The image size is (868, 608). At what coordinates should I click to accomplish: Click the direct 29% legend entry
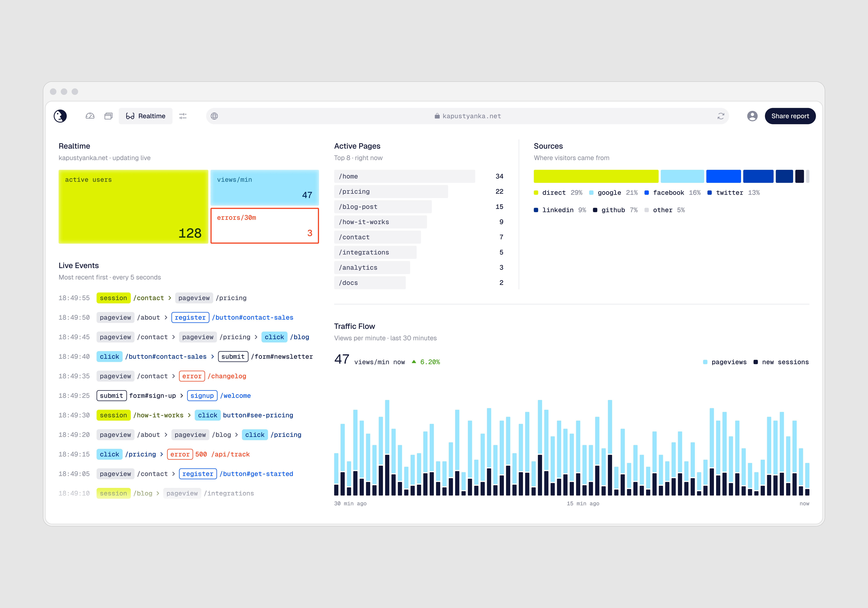click(x=558, y=193)
